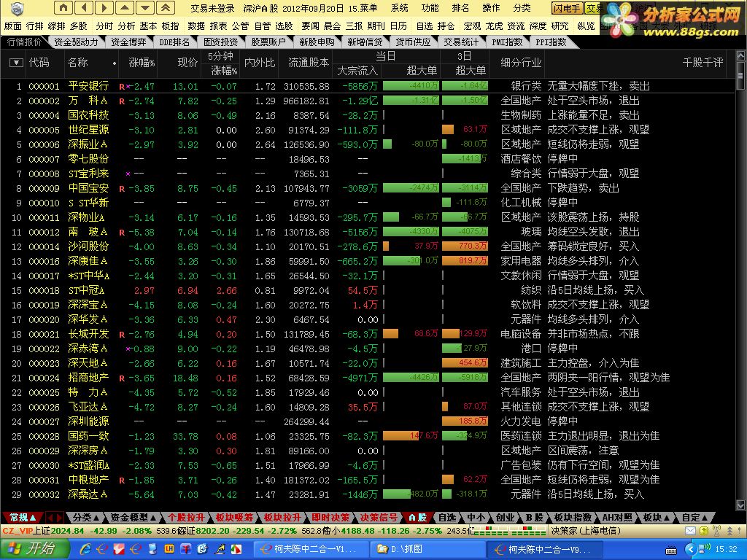The width and height of the screenshot is (747, 560).
Task: Switch to the DDE排名 tab
Action: tap(174, 42)
